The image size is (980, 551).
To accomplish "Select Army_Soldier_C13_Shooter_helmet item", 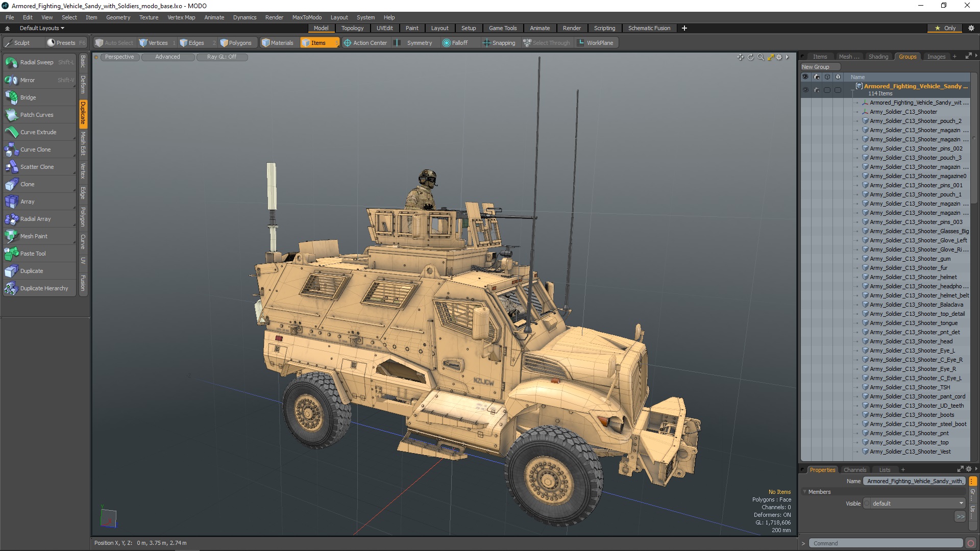I will pos(913,277).
